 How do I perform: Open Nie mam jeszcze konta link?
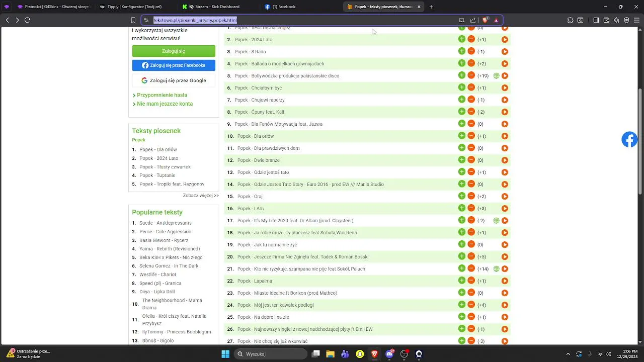click(x=165, y=104)
